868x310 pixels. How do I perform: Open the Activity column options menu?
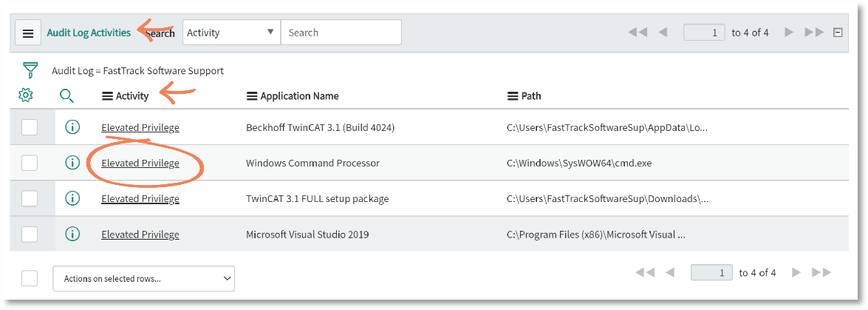click(x=107, y=96)
